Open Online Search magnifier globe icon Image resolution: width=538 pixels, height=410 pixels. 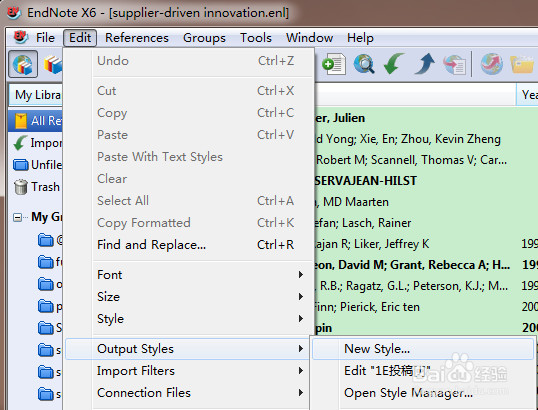coord(364,64)
